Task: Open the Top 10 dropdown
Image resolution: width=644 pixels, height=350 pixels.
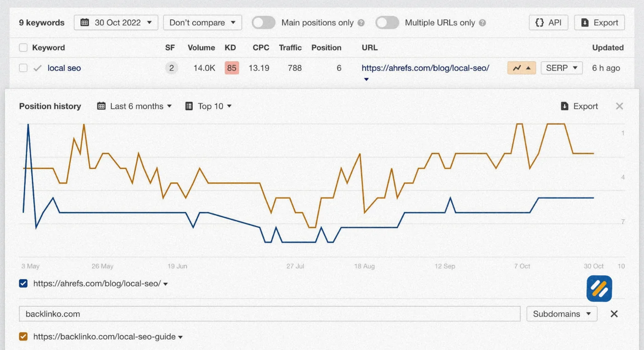Action: click(x=208, y=106)
